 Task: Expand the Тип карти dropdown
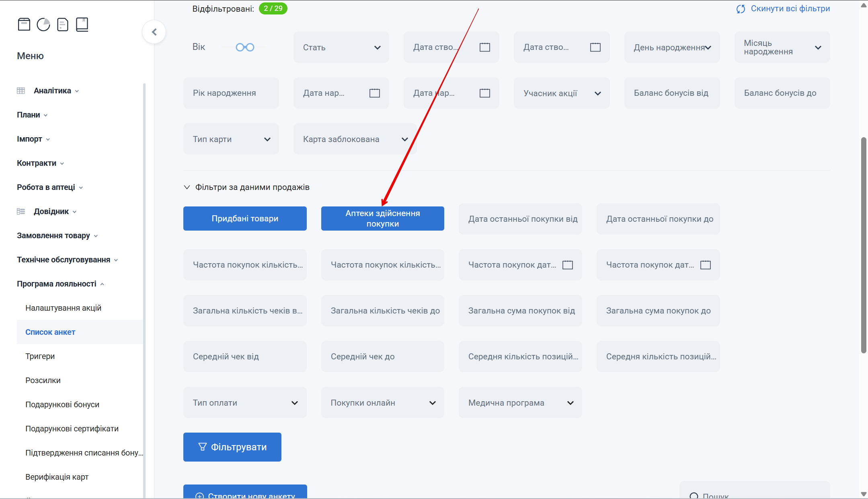[231, 139]
